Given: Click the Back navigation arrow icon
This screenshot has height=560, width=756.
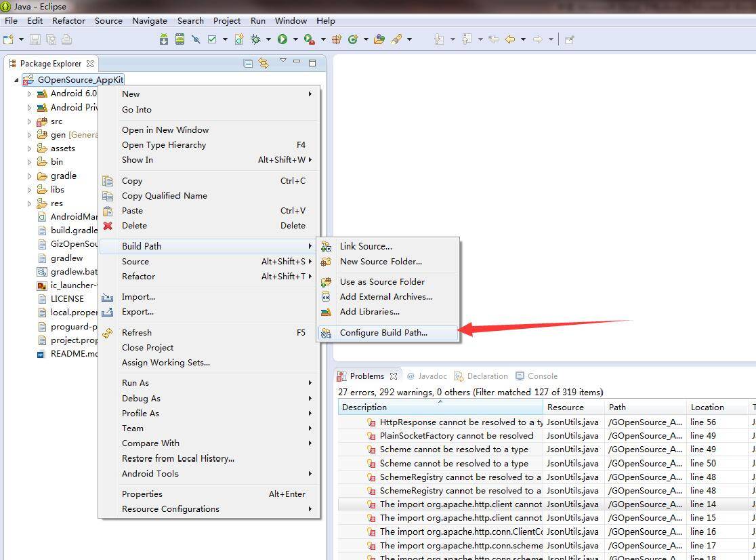Looking at the screenshot, I should 510,39.
